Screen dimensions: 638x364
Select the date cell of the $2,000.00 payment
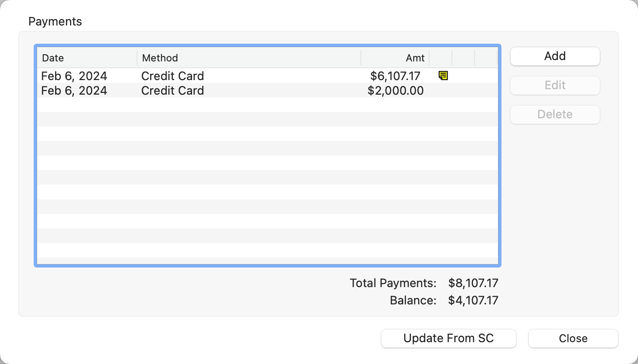click(74, 91)
